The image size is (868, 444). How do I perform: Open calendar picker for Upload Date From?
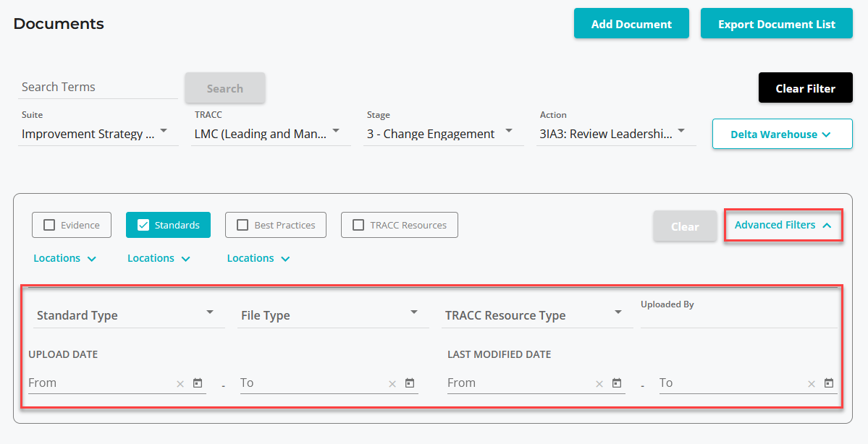point(198,383)
